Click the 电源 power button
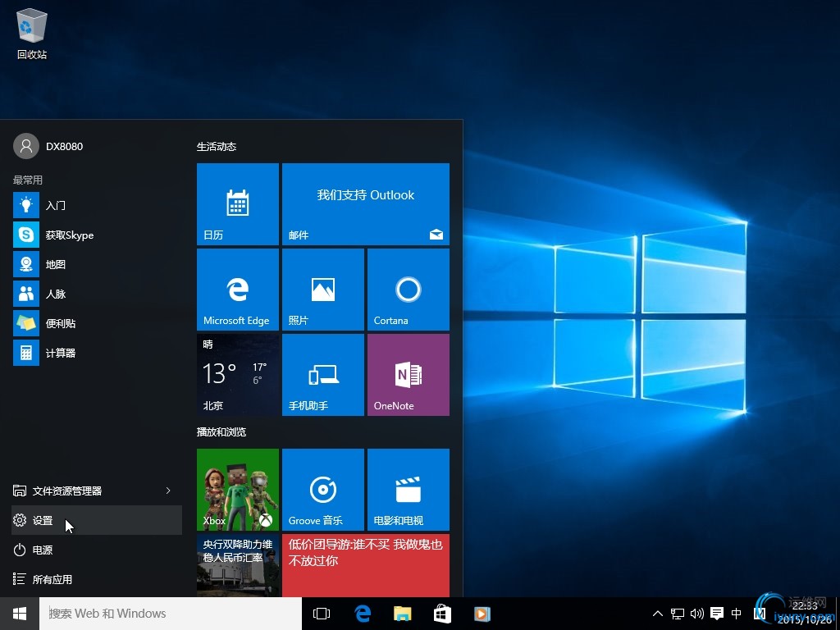The height and width of the screenshot is (630, 840). coord(43,550)
